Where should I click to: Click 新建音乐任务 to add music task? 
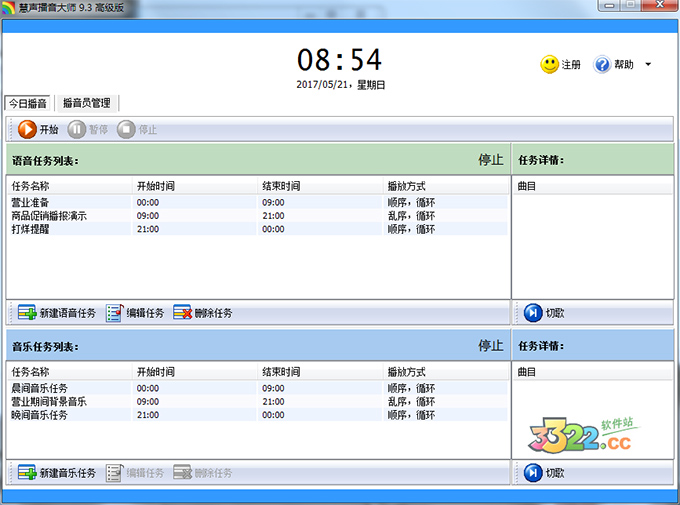[57, 473]
